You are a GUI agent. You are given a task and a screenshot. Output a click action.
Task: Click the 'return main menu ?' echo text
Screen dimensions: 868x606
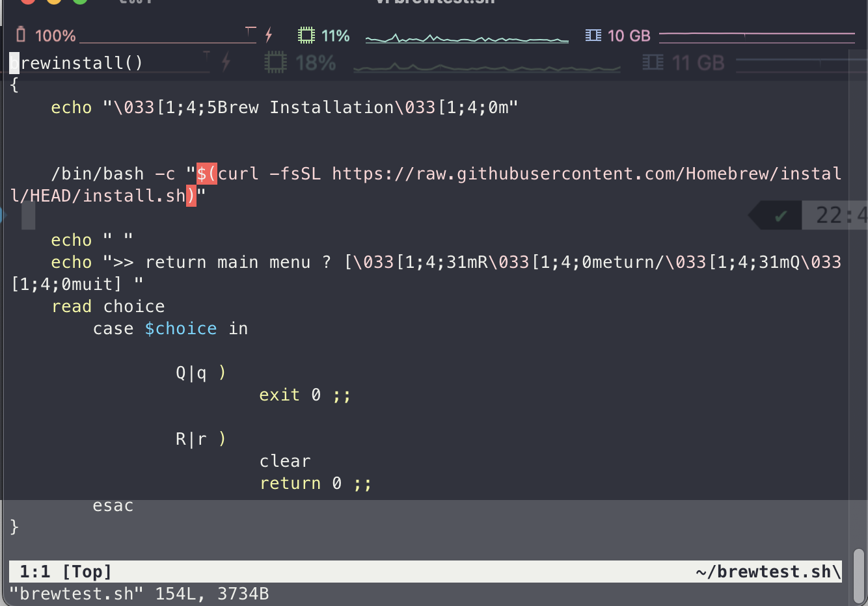(x=238, y=262)
